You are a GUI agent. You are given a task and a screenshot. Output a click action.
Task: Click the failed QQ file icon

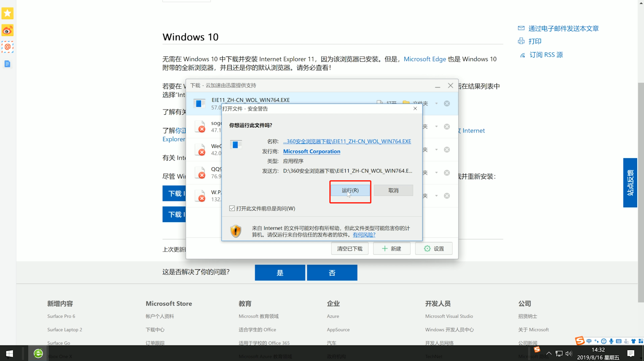tap(200, 172)
